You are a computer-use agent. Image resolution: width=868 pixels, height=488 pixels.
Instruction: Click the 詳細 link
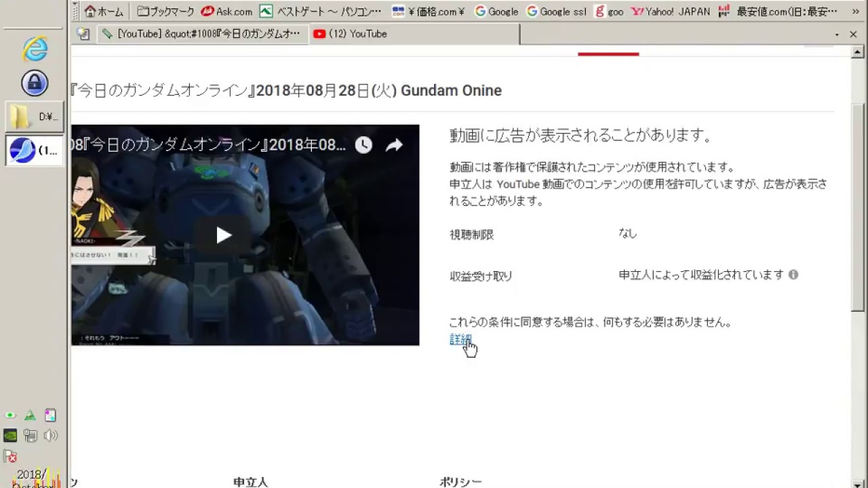460,340
